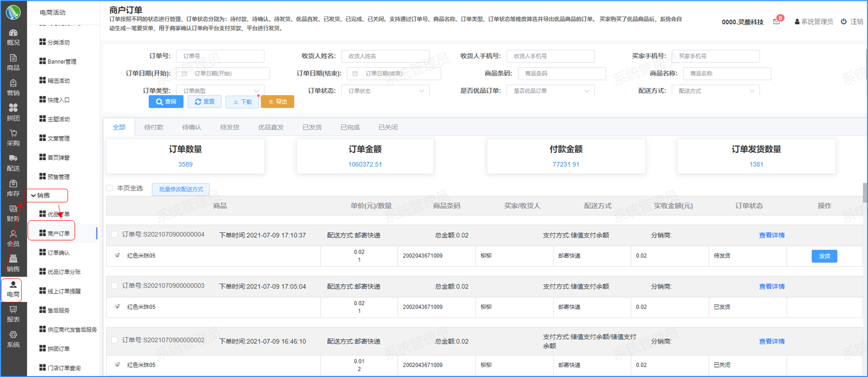Open the 概况 dashboard icon in sidebar

pos(13,33)
